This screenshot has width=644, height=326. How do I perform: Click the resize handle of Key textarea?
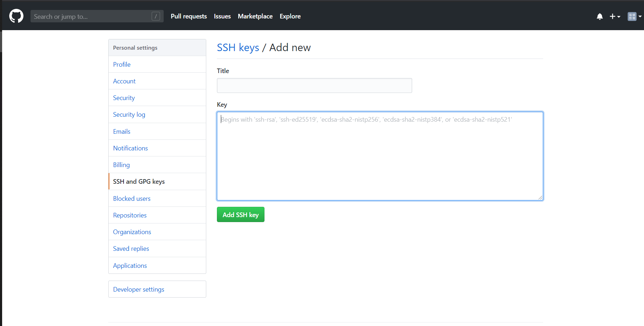(540, 198)
